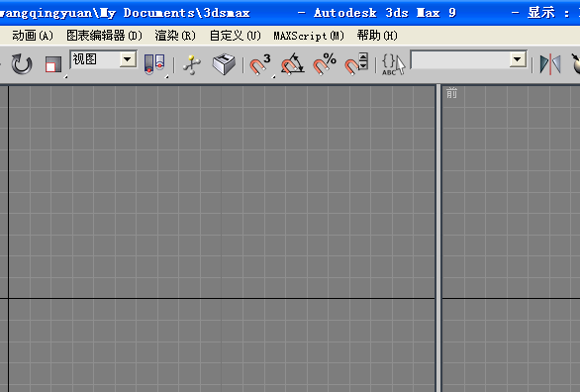Toggle Select and Manipulate tool
Image resolution: width=580 pixels, height=392 pixels.
192,64
